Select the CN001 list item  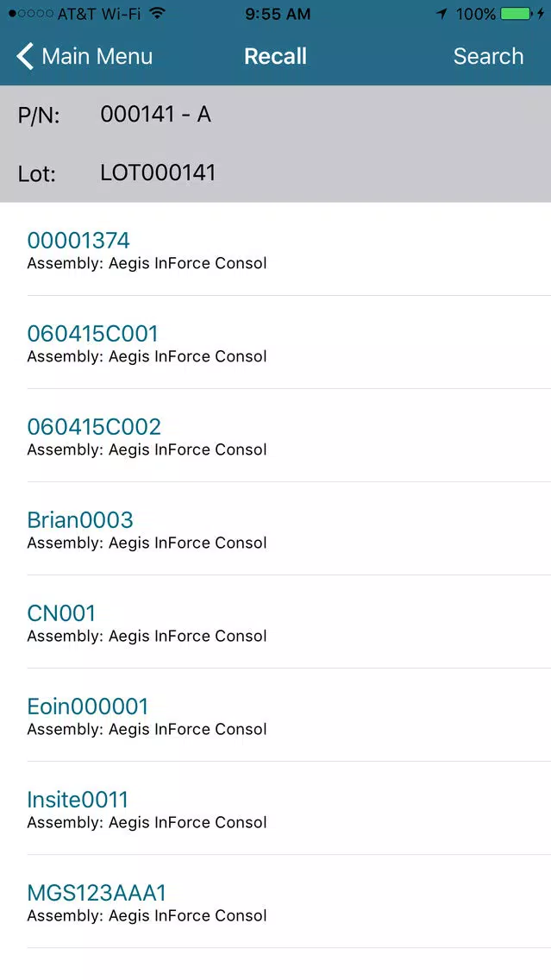[x=276, y=621]
